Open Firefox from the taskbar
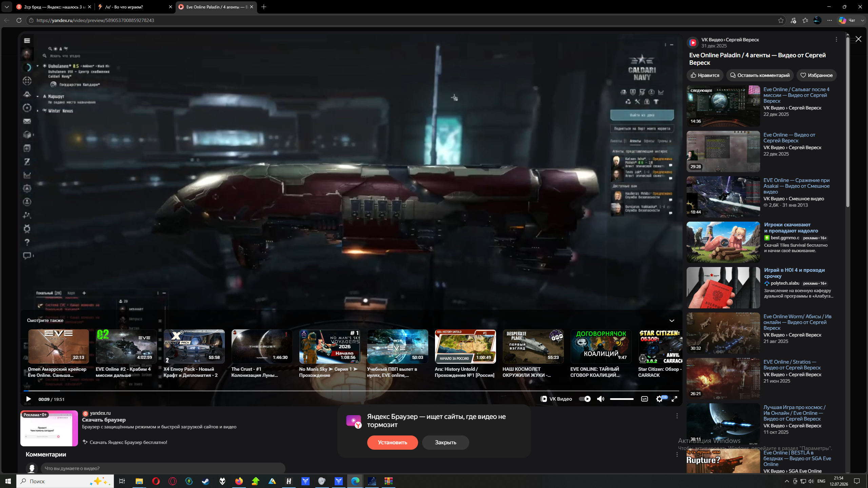Screen dimensions: 868x488 click(x=239, y=481)
